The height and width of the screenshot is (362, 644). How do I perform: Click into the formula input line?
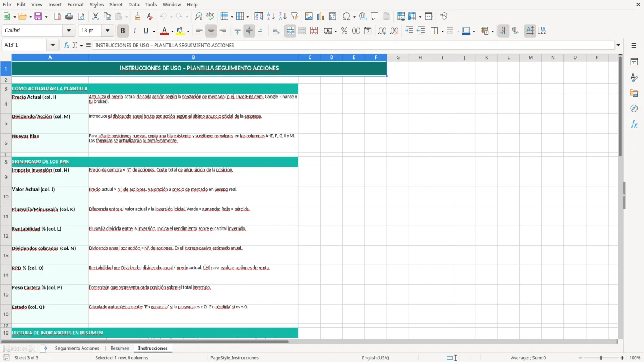[x=354, y=45]
